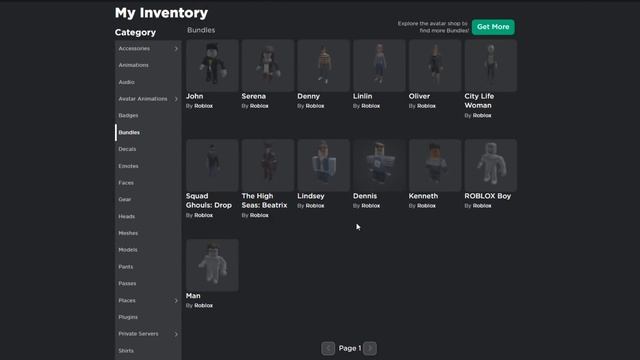Open Roblox creator link under City Life Woman

click(482, 116)
